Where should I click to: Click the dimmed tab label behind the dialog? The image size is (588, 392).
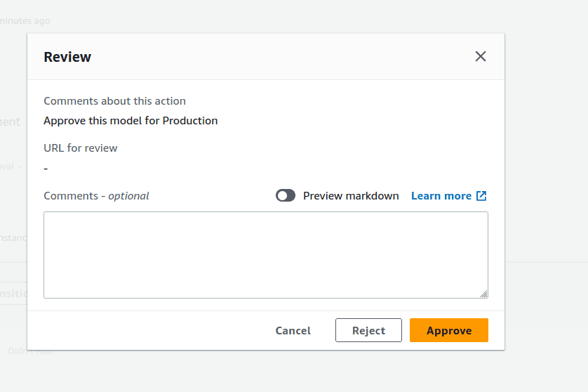(x=13, y=294)
